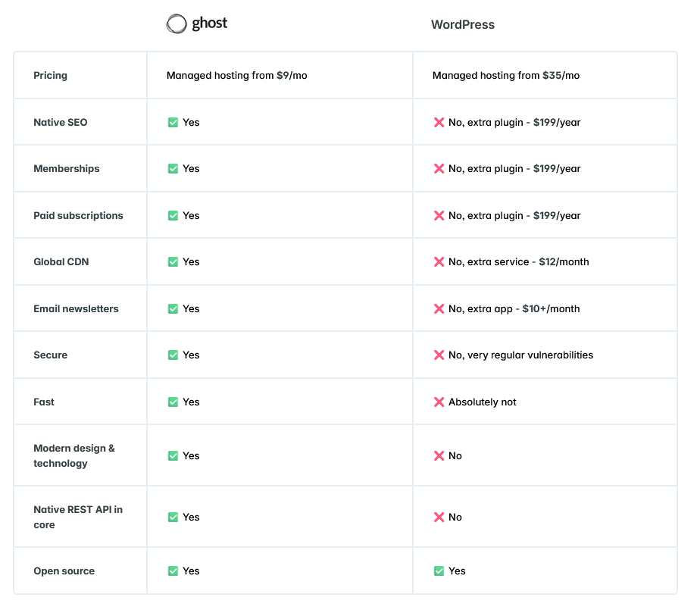Click 'No, extra service - $12/month' text

pos(519,262)
